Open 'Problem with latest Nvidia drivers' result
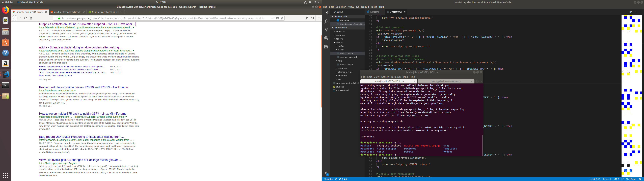The image size is (644, 181). tap(84, 87)
